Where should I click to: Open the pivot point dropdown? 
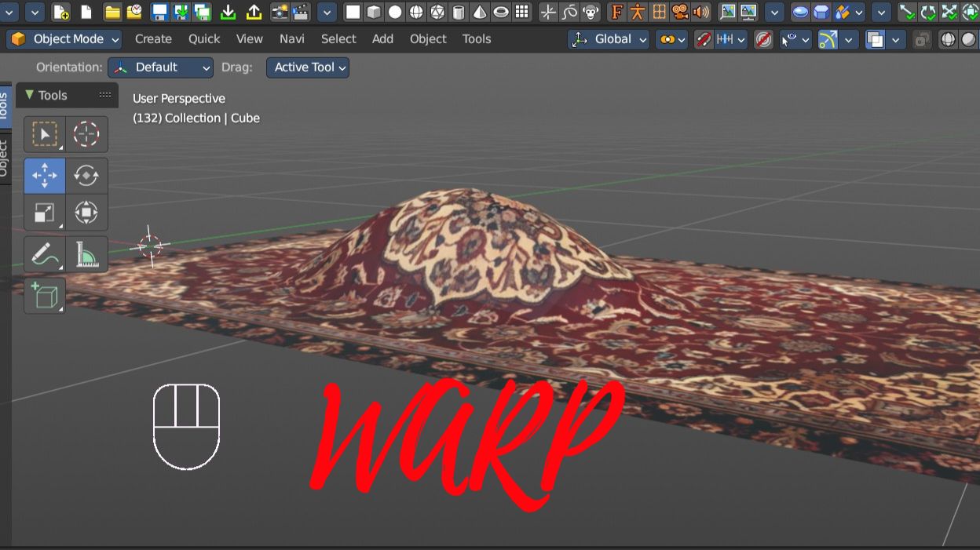tap(671, 39)
